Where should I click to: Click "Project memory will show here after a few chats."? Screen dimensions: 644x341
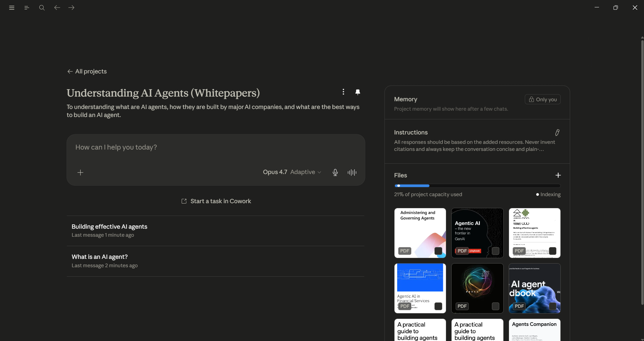(x=451, y=109)
